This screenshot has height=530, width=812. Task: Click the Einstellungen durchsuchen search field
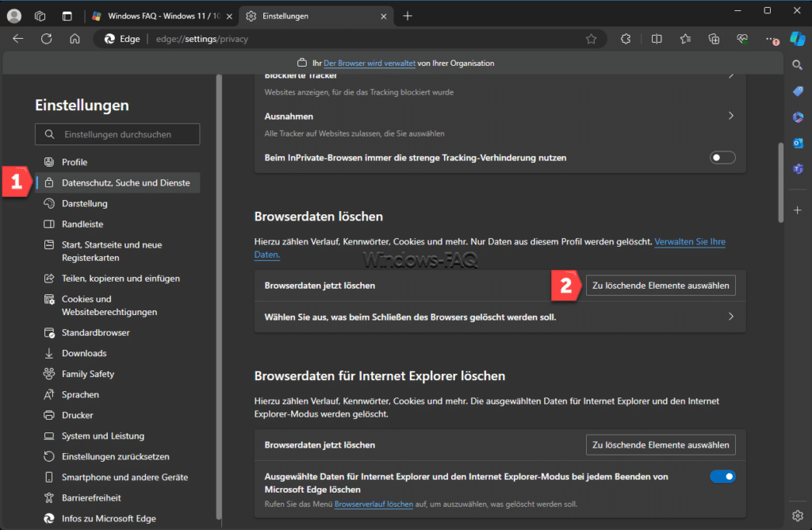click(x=117, y=134)
